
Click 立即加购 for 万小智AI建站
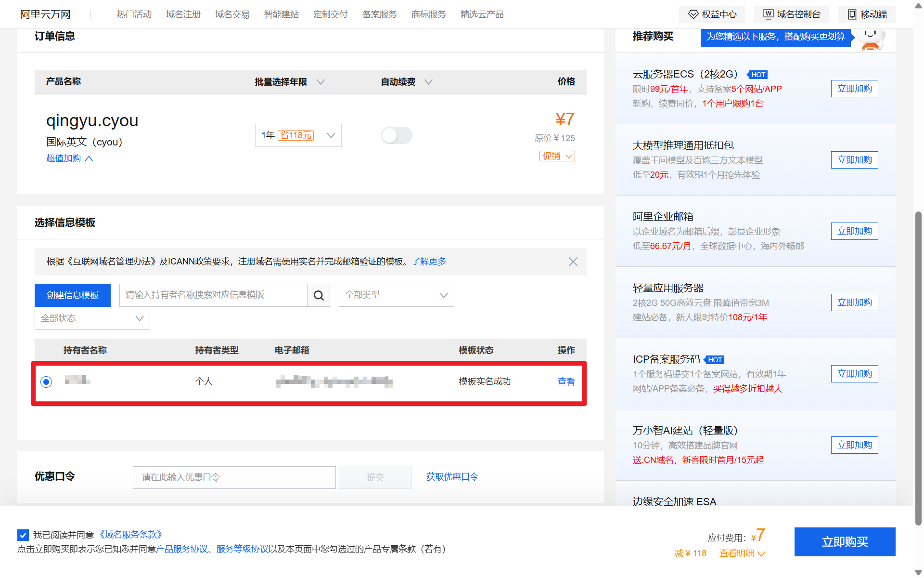coord(855,445)
